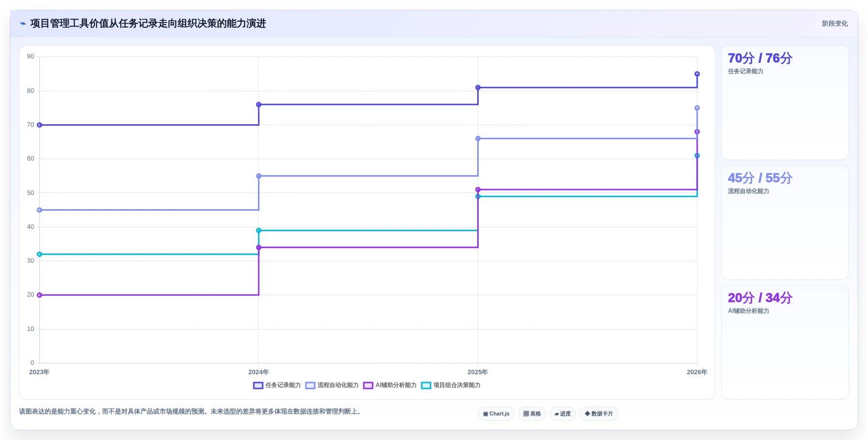Click 流程自动化能力 data point at 2023年 (45)
Viewport: 868px width, 440px height.
[x=39, y=210]
